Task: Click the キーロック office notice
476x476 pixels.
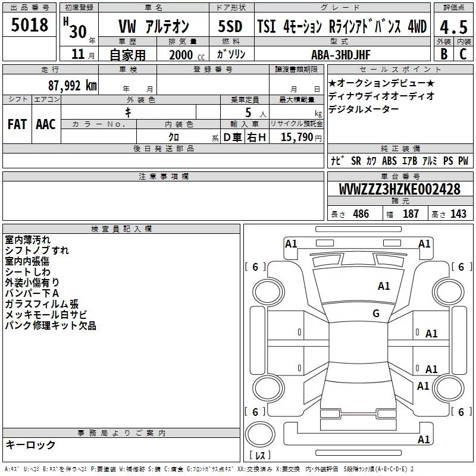Action: coord(31,444)
